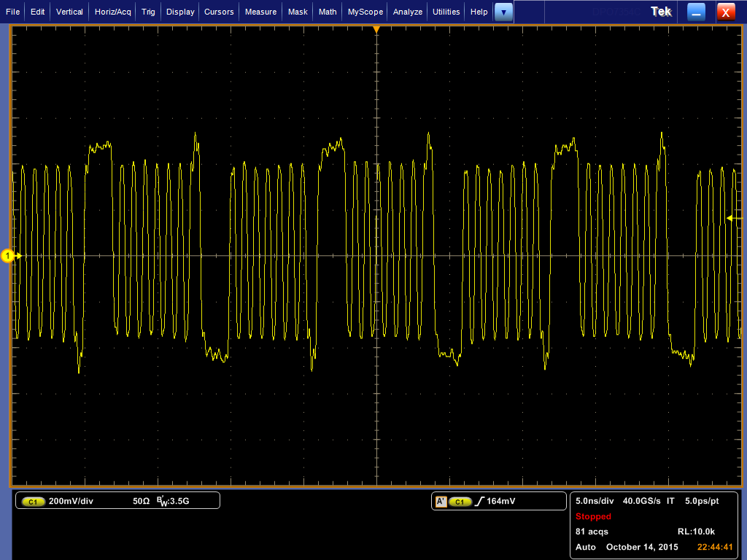Screen dimensions: 747x560
Task: Click the rising edge slope symbol
Action: [x=479, y=502]
